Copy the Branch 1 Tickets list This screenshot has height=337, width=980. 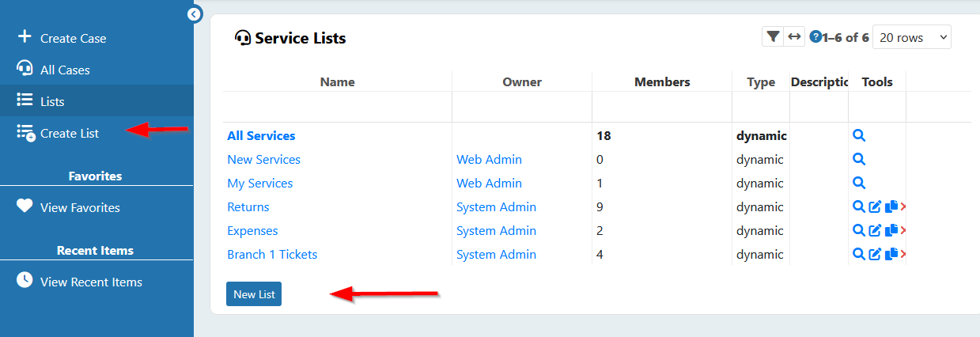[x=891, y=255]
